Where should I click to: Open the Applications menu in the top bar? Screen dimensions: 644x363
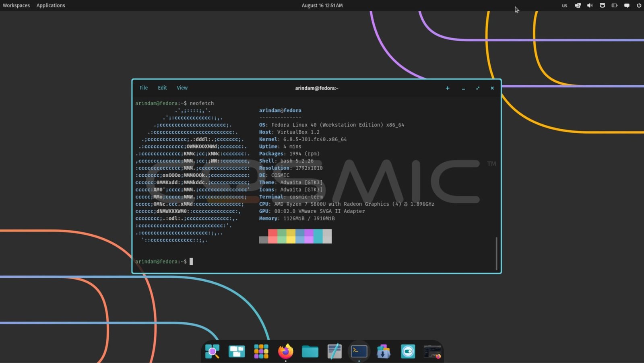pyautogui.click(x=51, y=5)
